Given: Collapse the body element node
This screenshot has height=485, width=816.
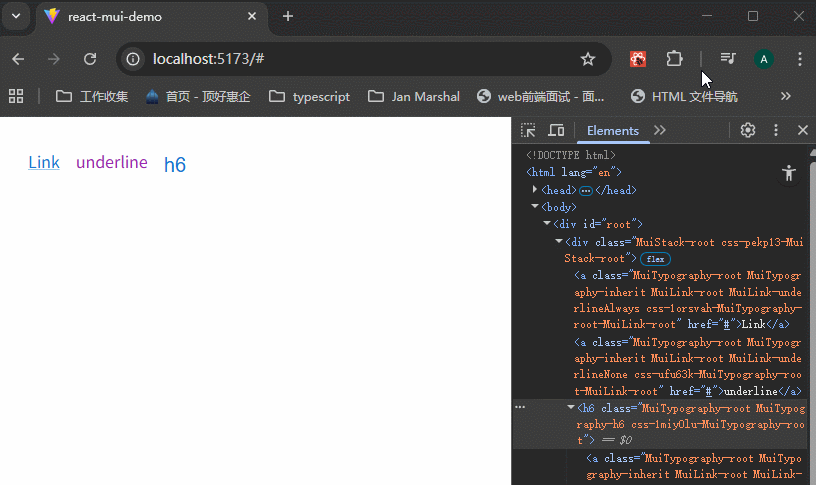Looking at the screenshot, I should (x=536, y=207).
